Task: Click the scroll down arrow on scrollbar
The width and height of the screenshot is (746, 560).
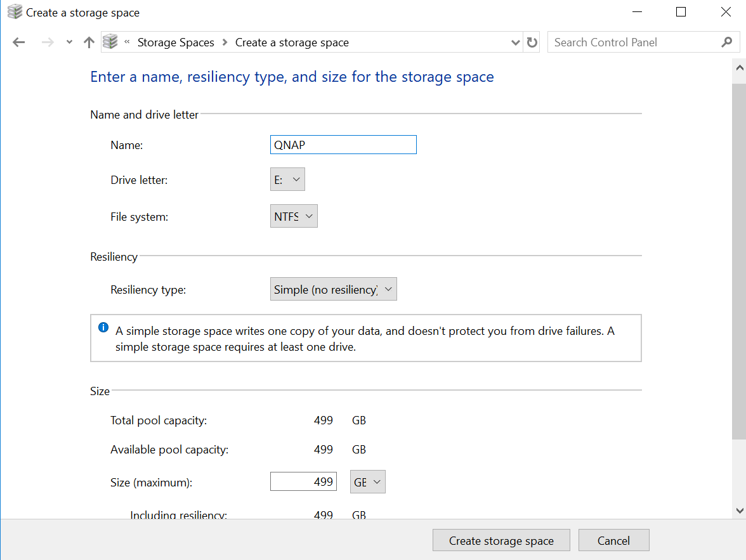Action: point(739,510)
